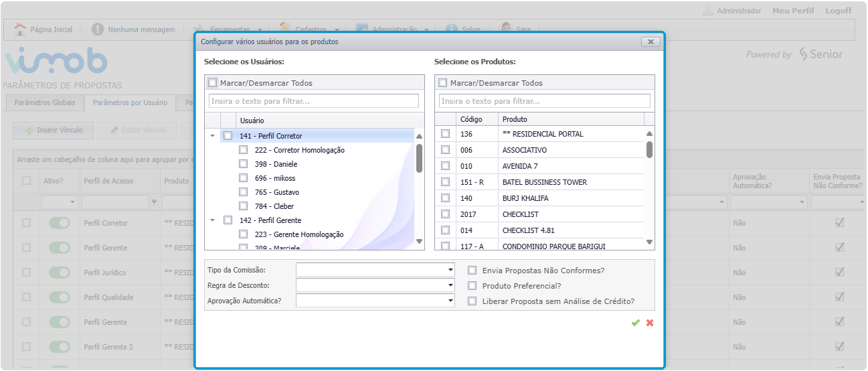
Task: Click the Nenhuma mensagem alert icon
Action: pyautogui.click(x=98, y=29)
